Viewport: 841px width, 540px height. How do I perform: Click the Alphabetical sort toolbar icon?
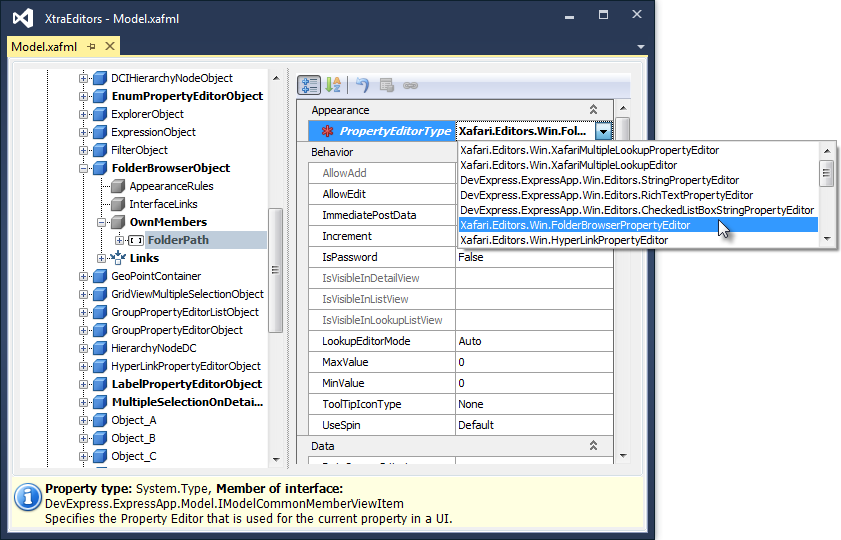pyautogui.click(x=333, y=85)
